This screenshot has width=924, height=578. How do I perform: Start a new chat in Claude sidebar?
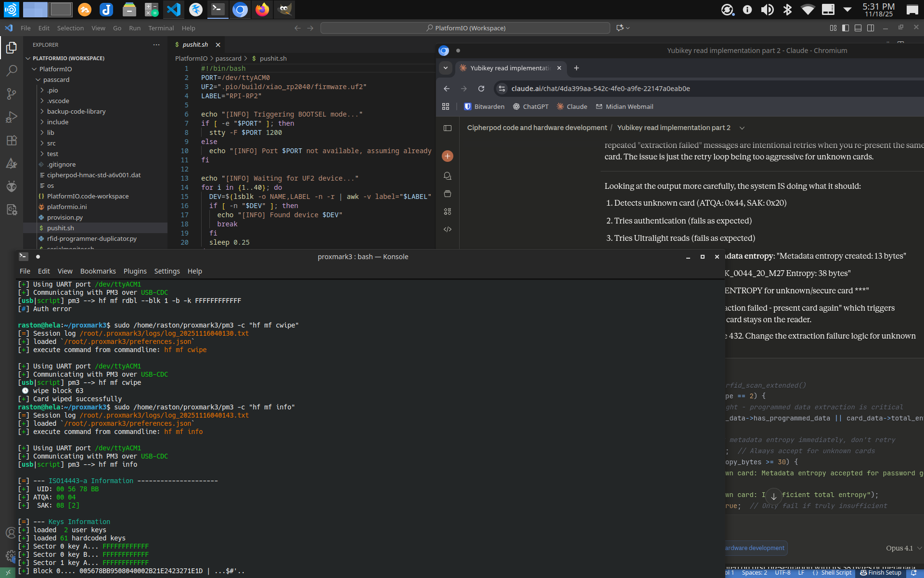coord(447,156)
